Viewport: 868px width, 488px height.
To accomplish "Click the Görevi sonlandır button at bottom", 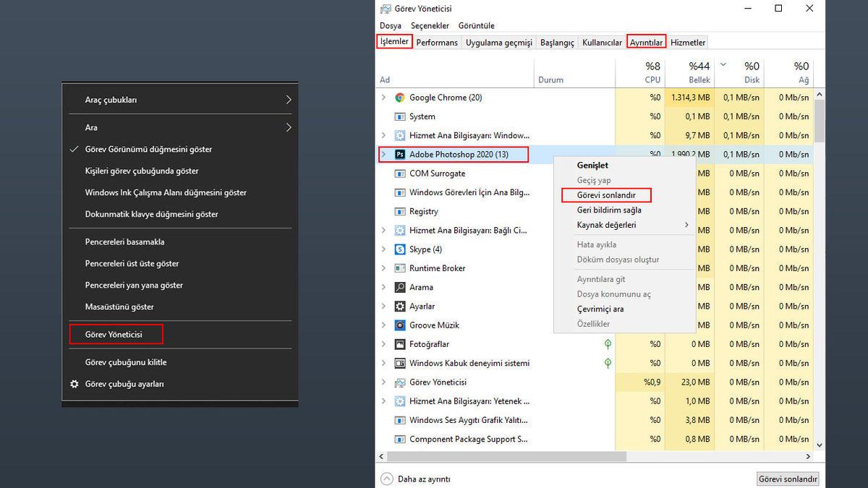I will tap(788, 479).
